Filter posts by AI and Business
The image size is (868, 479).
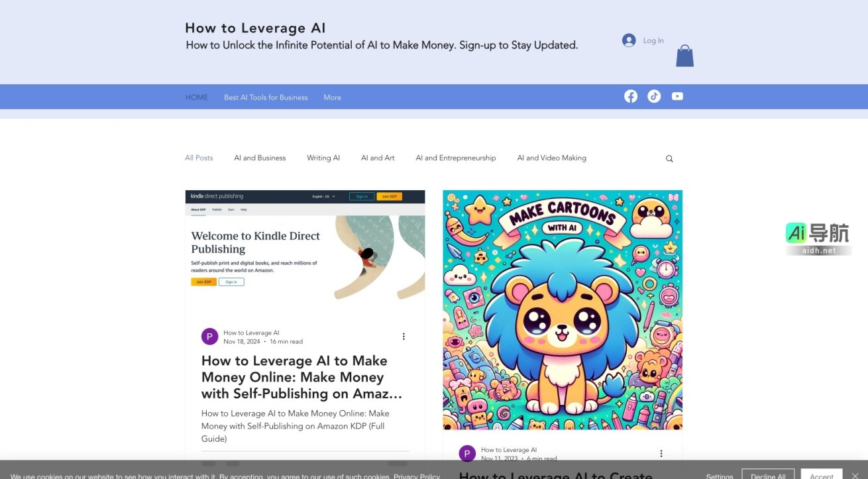[260, 158]
